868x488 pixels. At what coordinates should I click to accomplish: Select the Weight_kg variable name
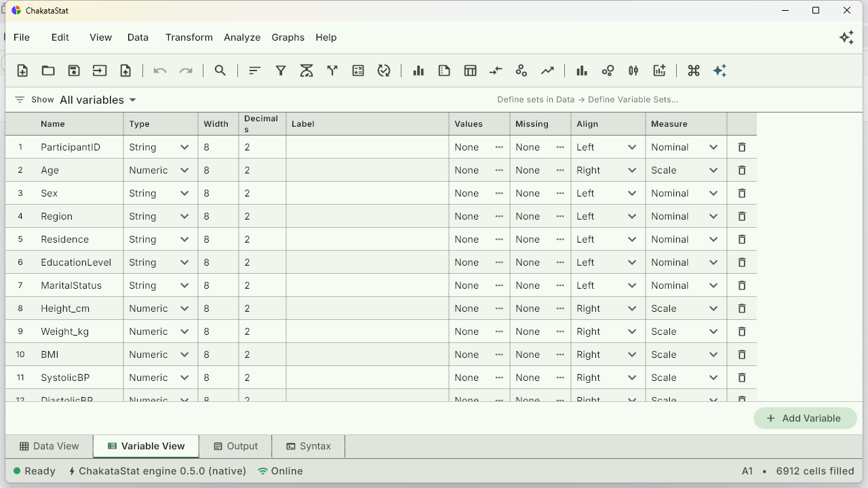pos(65,331)
